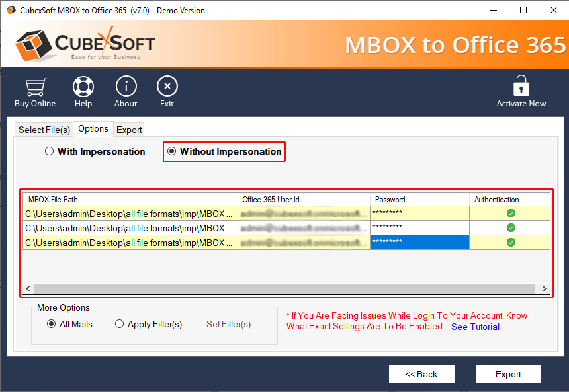Screen dimensions: 569x392
Task: Click the CubexSoft logo
Action: pos(85,44)
